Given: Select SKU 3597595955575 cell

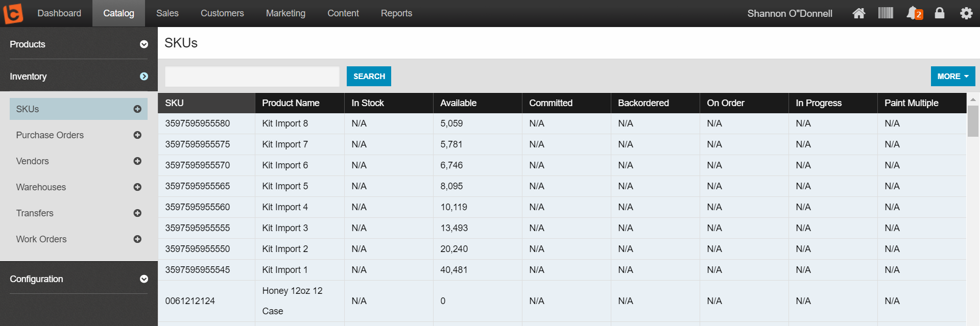Looking at the screenshot, I should tap(206, 144).
